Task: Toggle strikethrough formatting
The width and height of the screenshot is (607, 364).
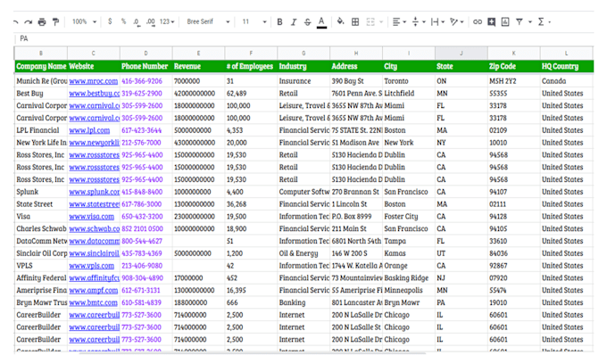Action: (x=307, y=22)
